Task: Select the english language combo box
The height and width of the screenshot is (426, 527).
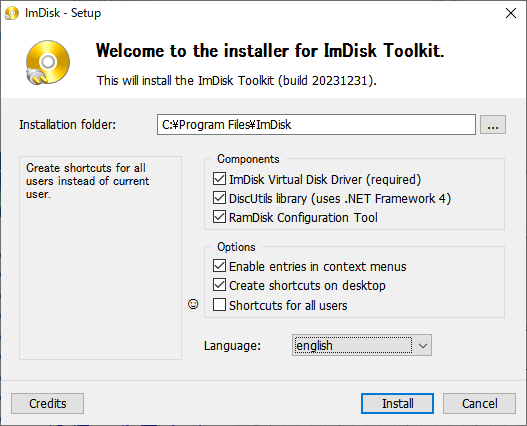Action: point(362,345)
